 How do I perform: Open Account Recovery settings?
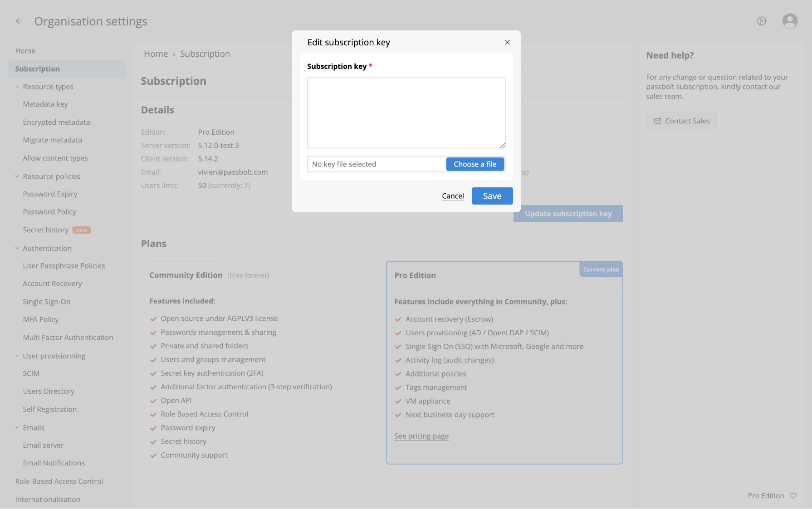pos(53,284)
